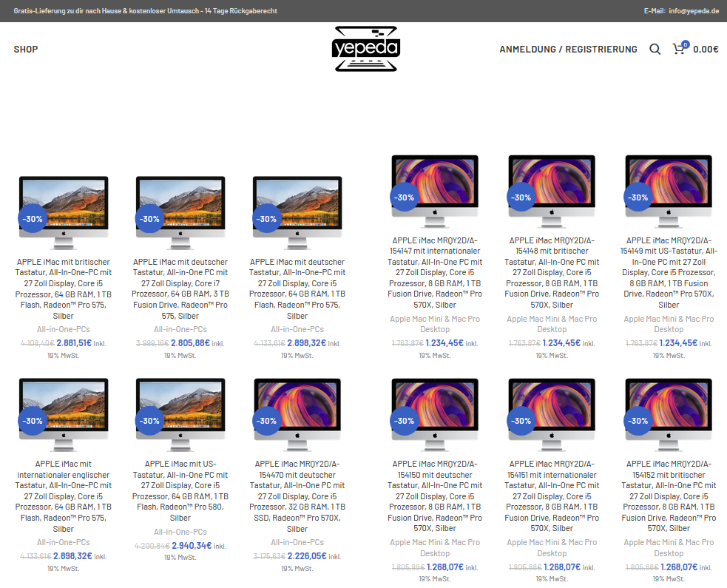This screenshot has width=727, height=588.
Task: Click the Gratis-Lieferung banner text
Action: 146,10
